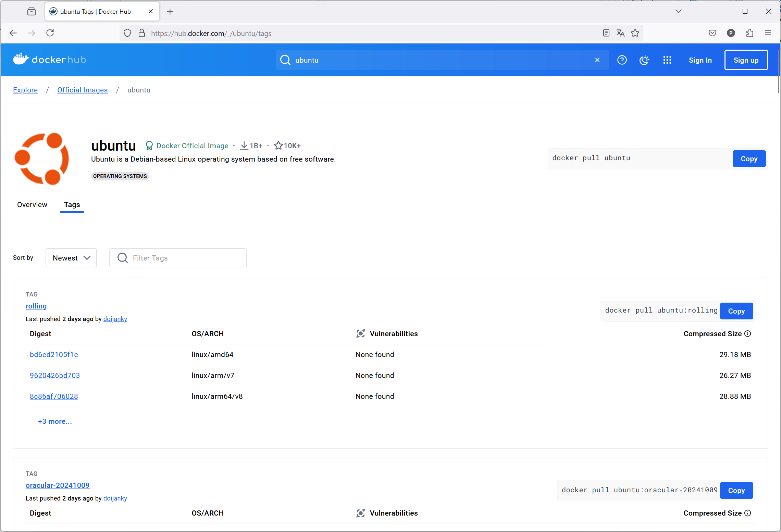Open digest 9620426bd703
Image resolution: width=781 pixels, height=532 pixels.
click(55, 376)
